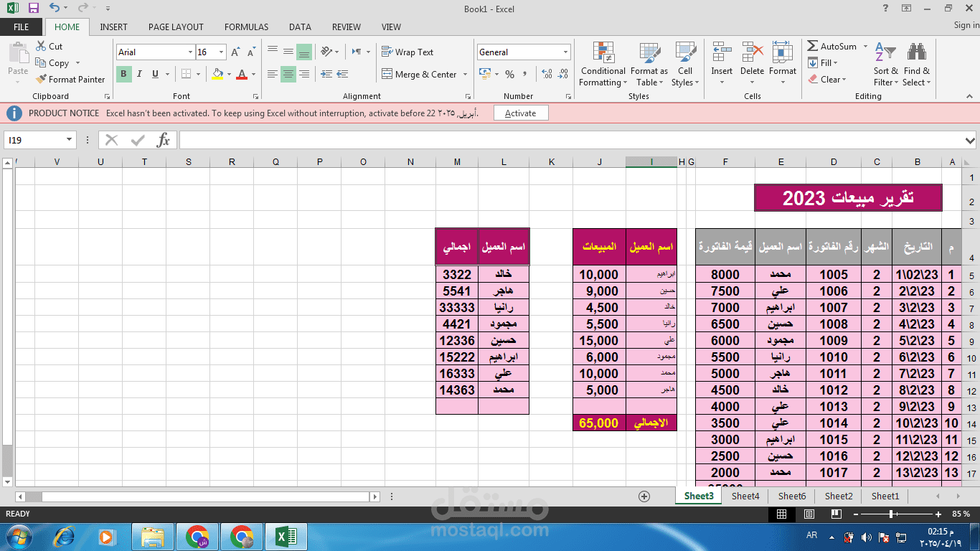Switch to the Sheet4 worksheet tab
This screenshot has width=980, height=551.
(745, 496)
